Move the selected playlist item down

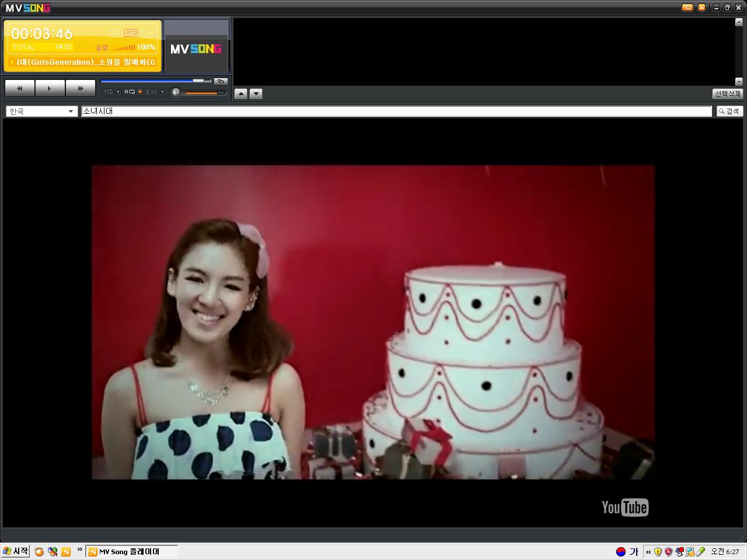click(x=256, y=93)
